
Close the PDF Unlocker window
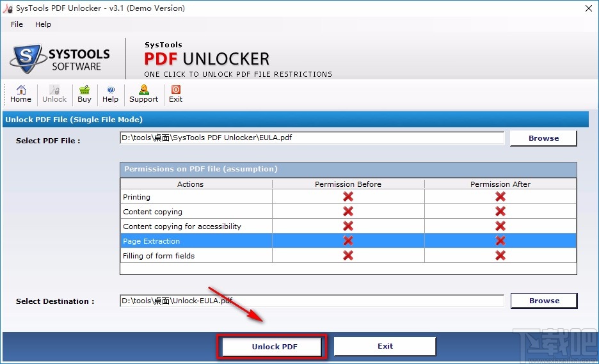(589, 8)
